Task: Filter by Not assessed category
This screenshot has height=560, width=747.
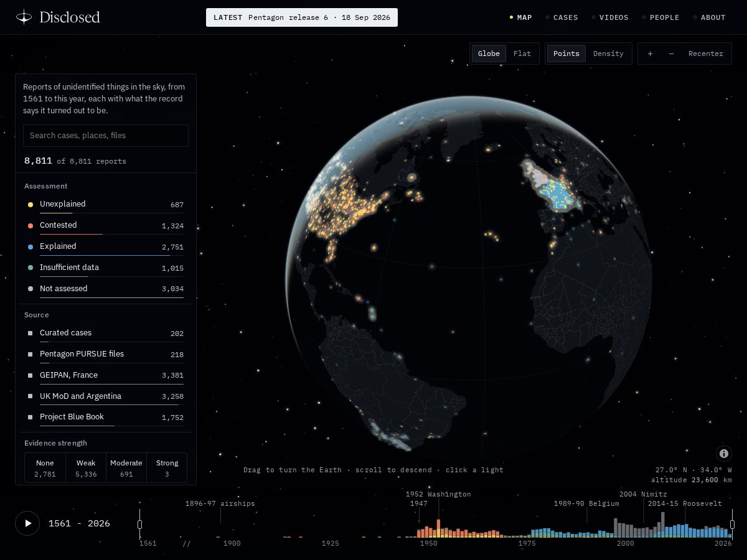Action: click(x=106, y=289)
